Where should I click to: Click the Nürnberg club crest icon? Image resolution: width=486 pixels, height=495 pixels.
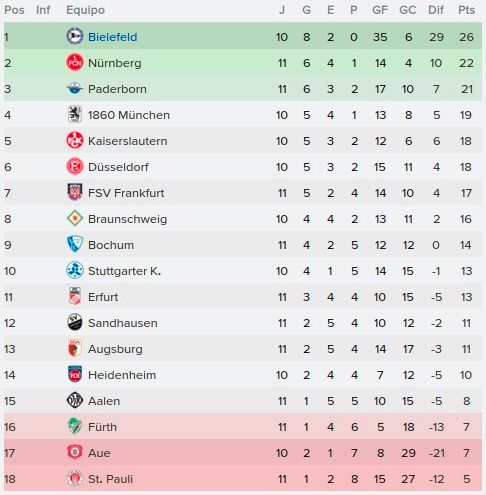(x=75, y=62)
